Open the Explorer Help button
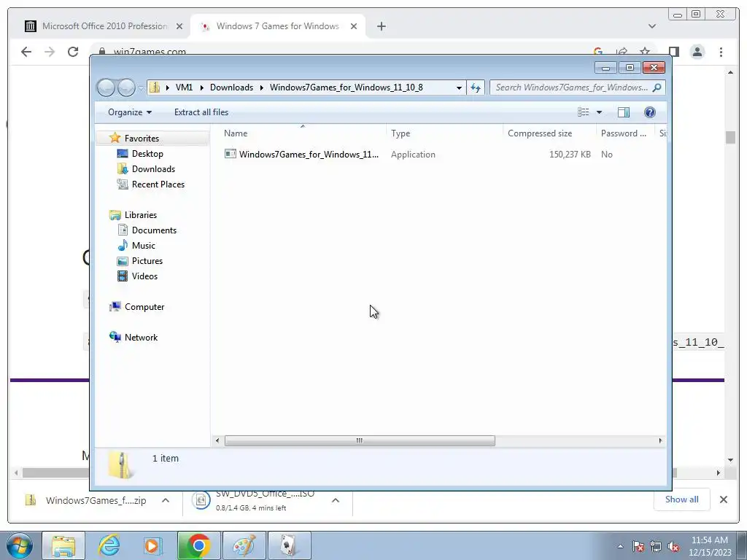Viewport: 747px width, 560px height. click(x=649, y=112)
